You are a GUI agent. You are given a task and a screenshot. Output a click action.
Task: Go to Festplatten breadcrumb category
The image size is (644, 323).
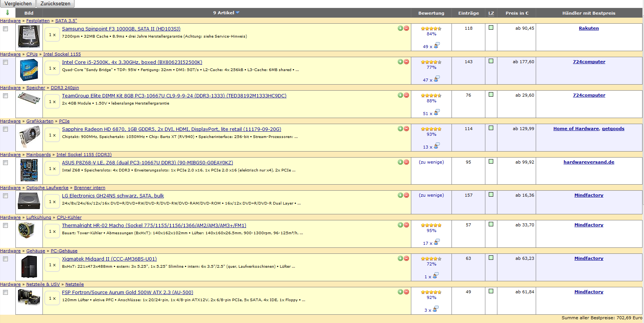pos(38,21)
